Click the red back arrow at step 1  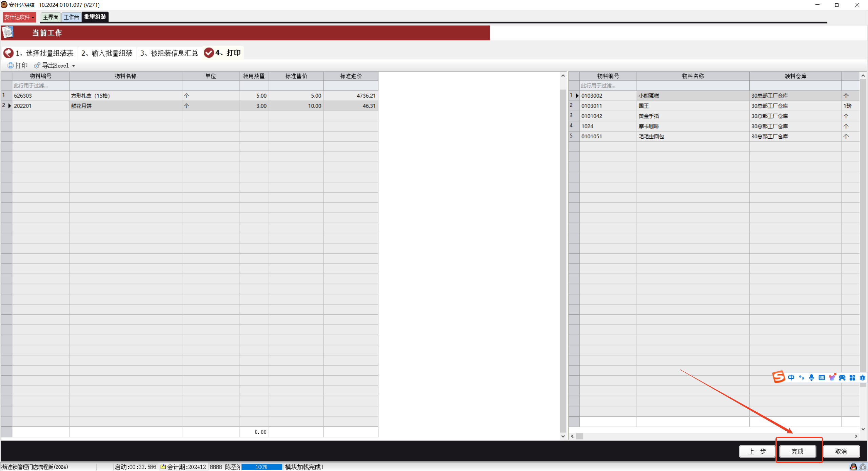pos(8,53)
